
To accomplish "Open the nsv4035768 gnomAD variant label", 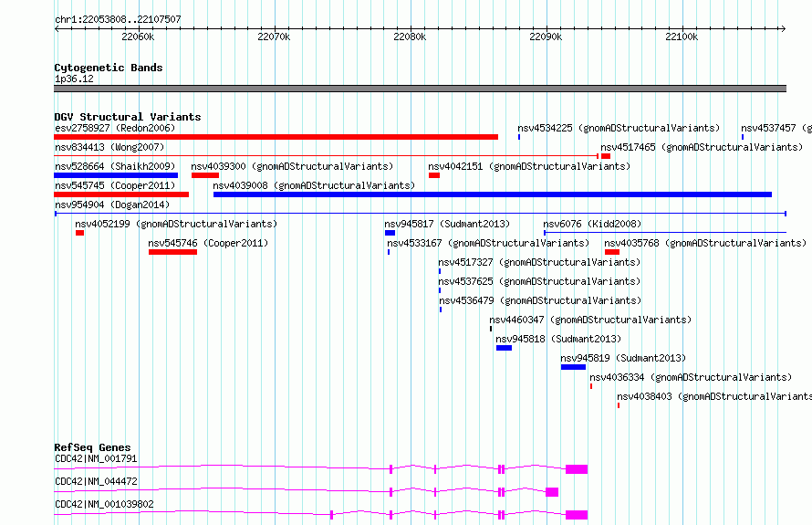I will [705, 243].
